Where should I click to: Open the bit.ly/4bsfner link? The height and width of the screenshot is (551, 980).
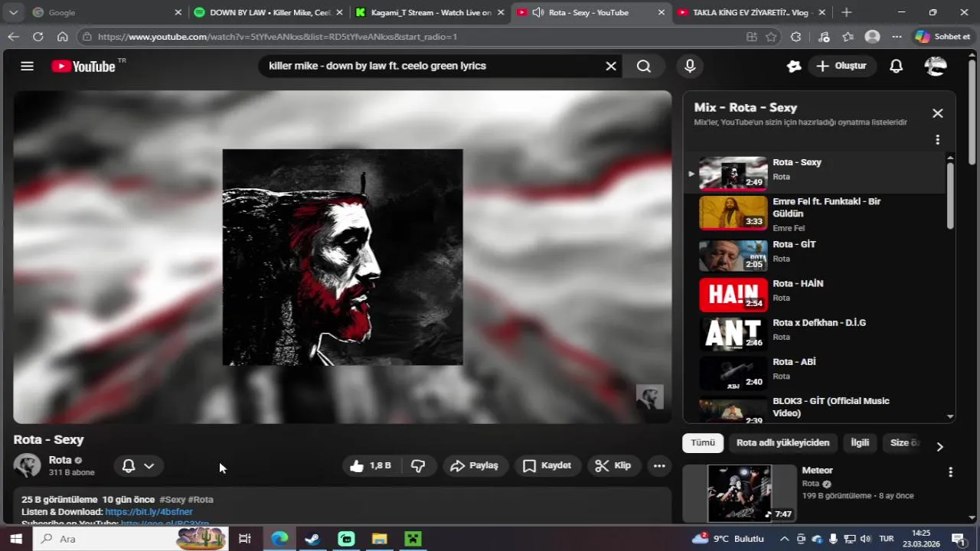point(149,512)
